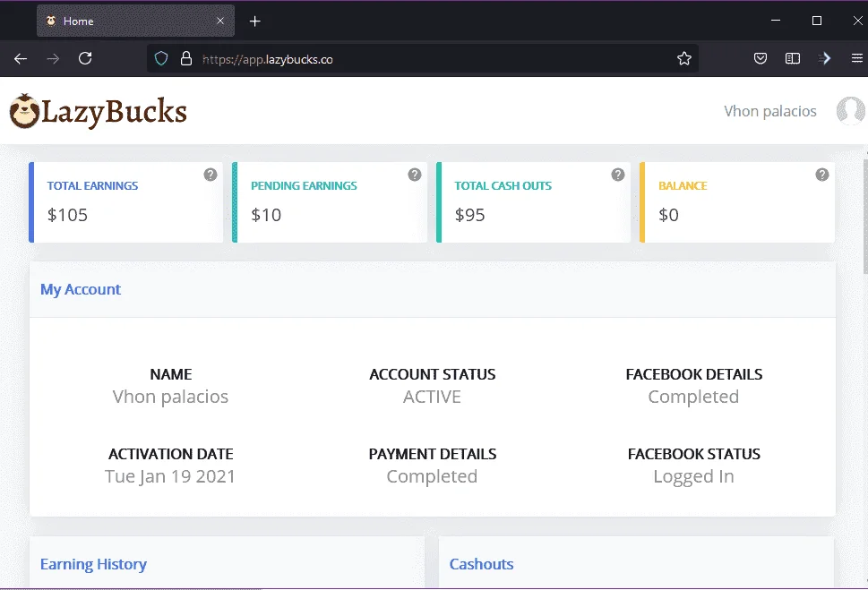This screenshot has height=590, width=868.
Task: Click the $95 total cash outs value
Action: point(469,215)
